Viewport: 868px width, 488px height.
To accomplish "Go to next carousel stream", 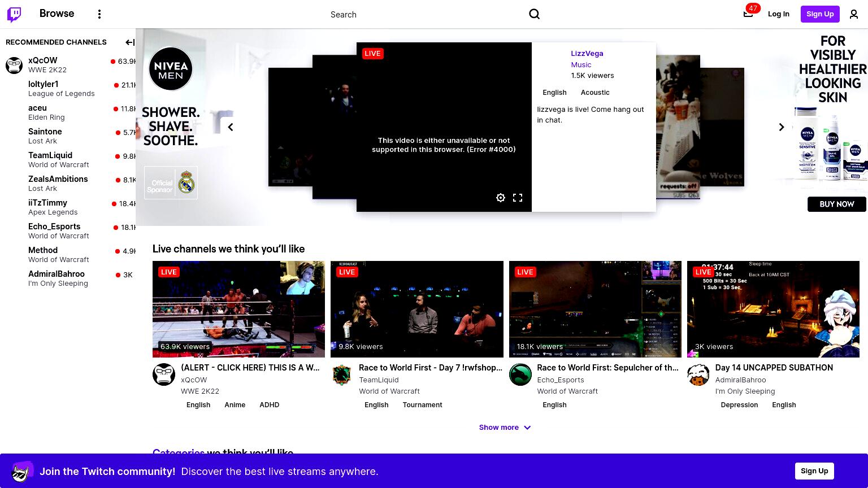I will click(x=782, y=127).
